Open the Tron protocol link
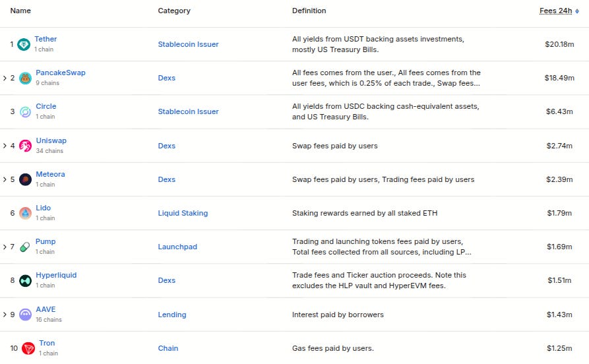The image size is (589, 364). [47, 343]
